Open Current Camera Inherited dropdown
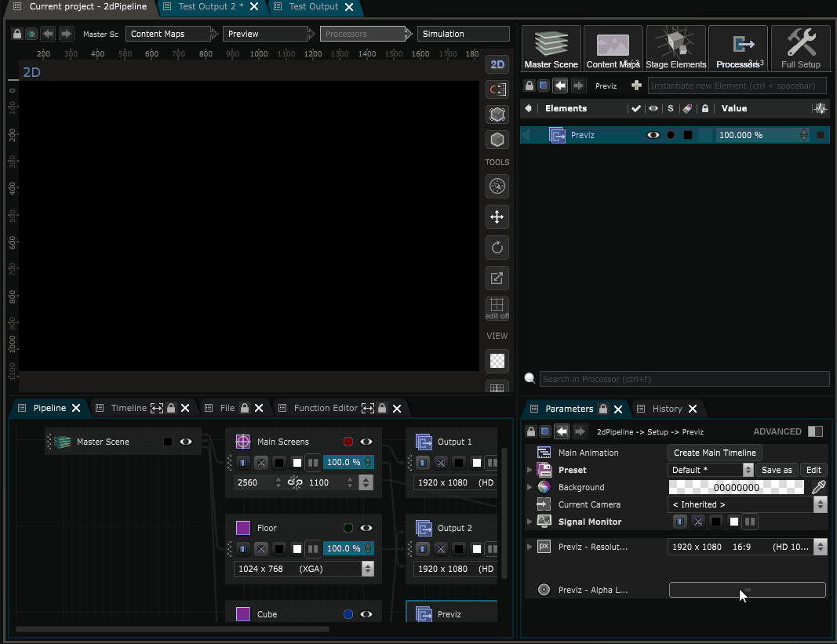This screenshot has height=644, width=837. click(x=748, y=504)
